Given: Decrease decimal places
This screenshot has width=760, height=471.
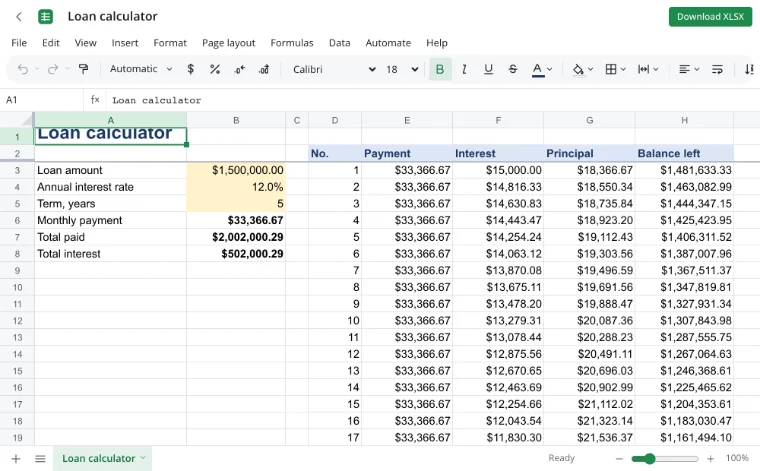Looking at the screenshot, I should (239, 69).
